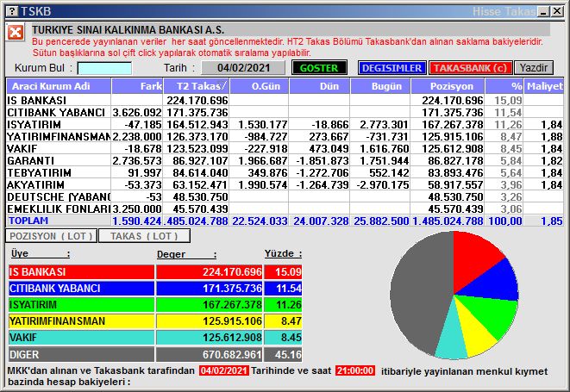Select DEUTSCHE (YABANCI) row in table

pyautogui.click(x=285, y=197)
